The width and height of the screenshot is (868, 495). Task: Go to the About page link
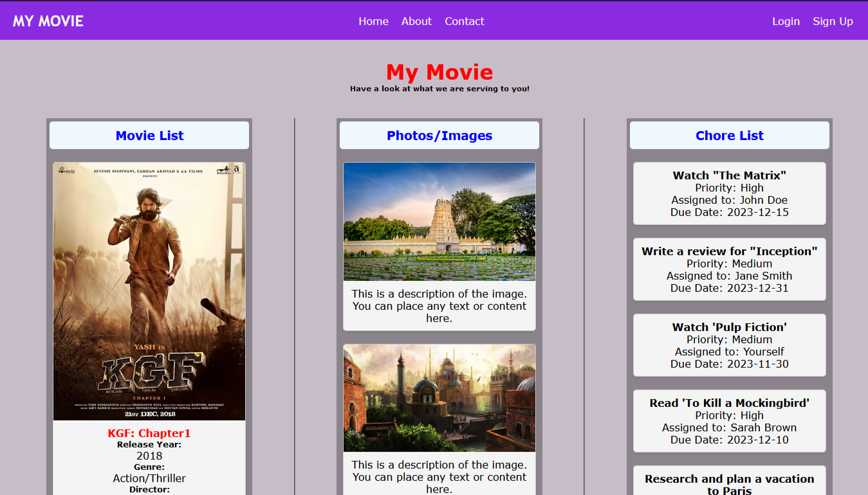coord(416,21)
